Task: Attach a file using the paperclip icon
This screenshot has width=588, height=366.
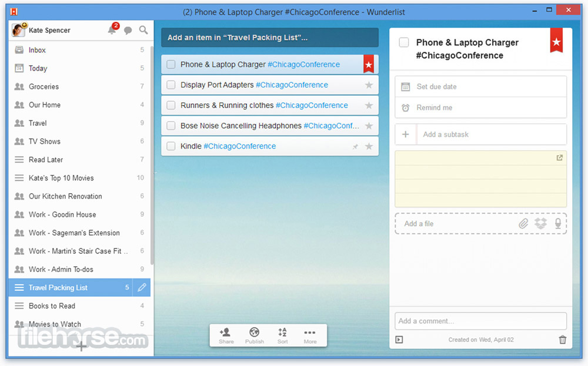Action: pyautogui.click(x=523, y=224)
